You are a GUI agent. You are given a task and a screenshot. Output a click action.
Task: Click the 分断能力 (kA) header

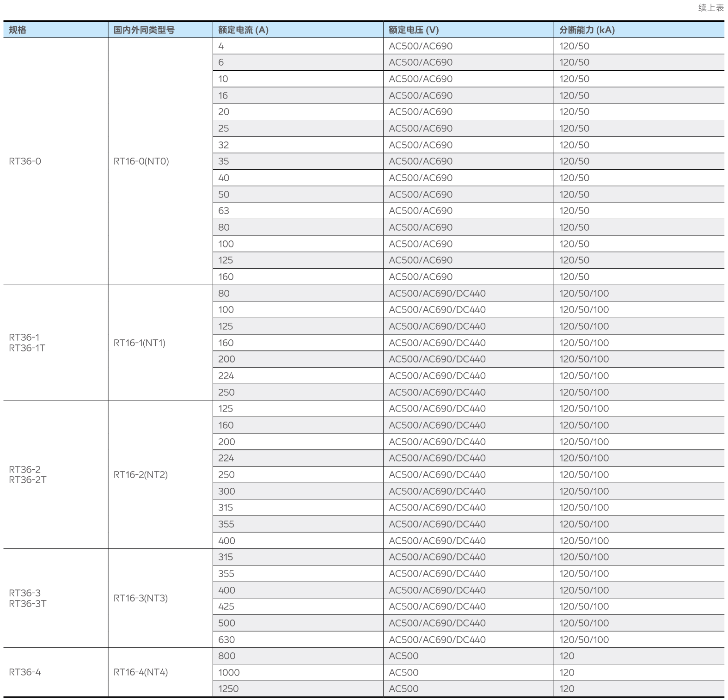tap(587, 30)
